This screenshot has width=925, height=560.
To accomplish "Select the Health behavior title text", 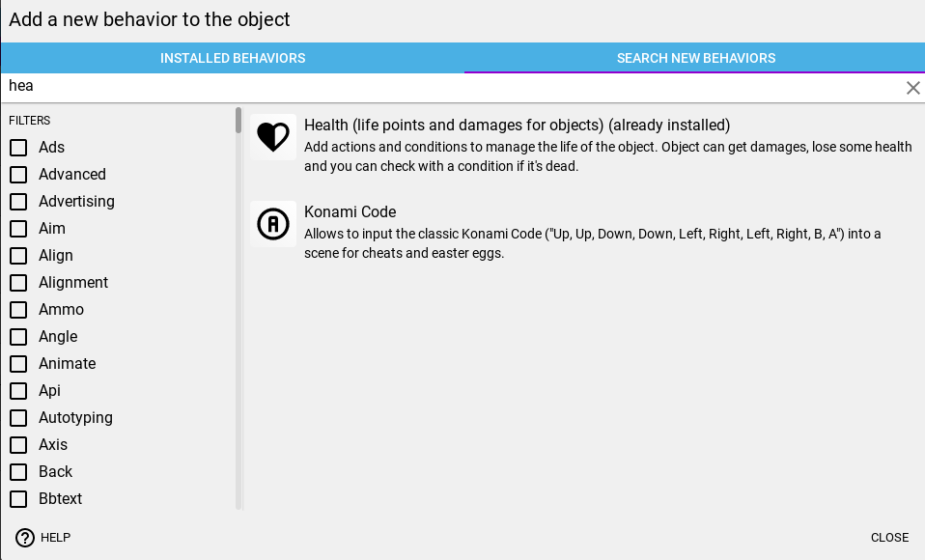I will [517, 126].
